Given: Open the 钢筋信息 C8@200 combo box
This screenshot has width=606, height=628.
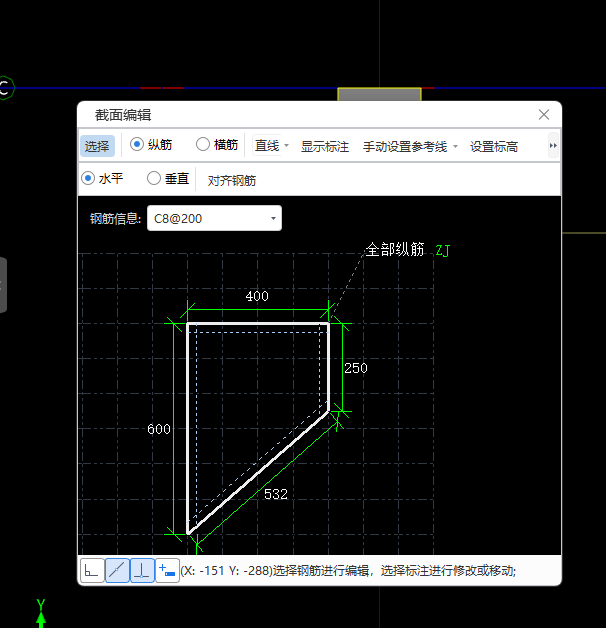Looking at the screenshot, I should 214,218.
